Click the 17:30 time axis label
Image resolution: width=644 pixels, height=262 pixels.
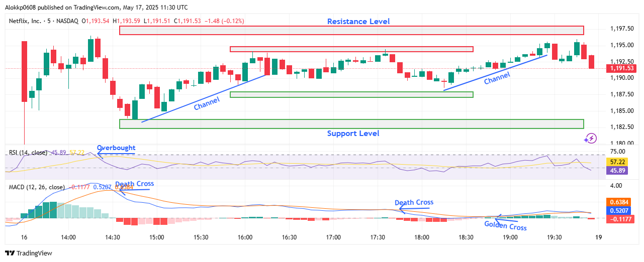378,237
